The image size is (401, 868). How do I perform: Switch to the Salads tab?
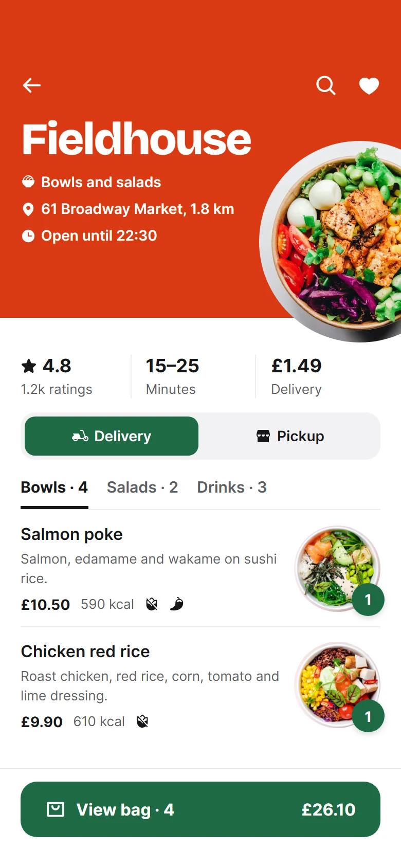tap(142, 487)
